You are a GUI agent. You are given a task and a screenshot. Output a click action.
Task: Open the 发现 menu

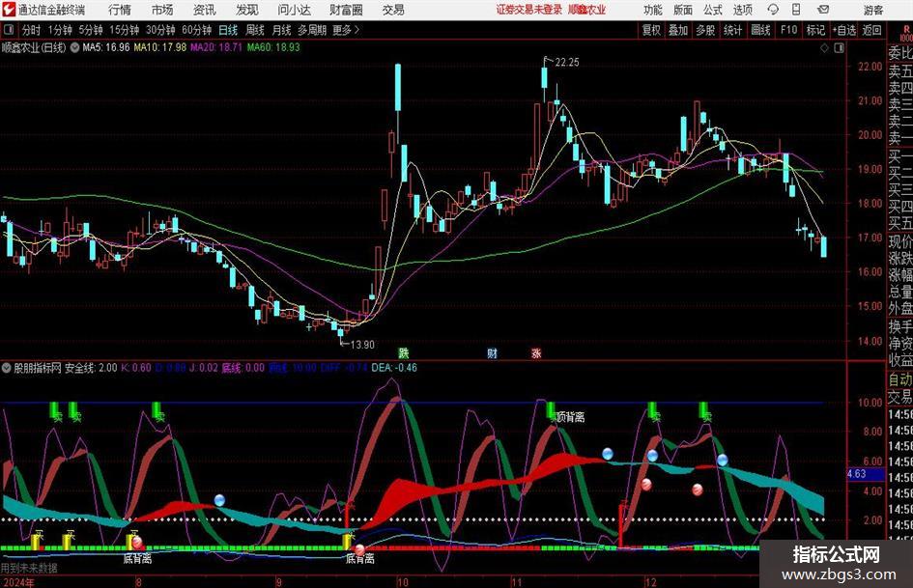(x=247, y=10)
